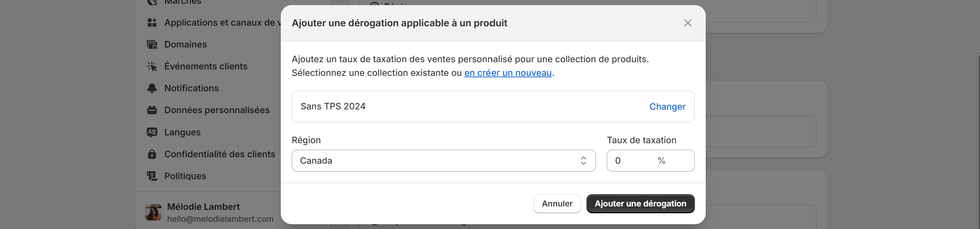Close the dérogation dialog with X
980x229 pixels.
688,23
